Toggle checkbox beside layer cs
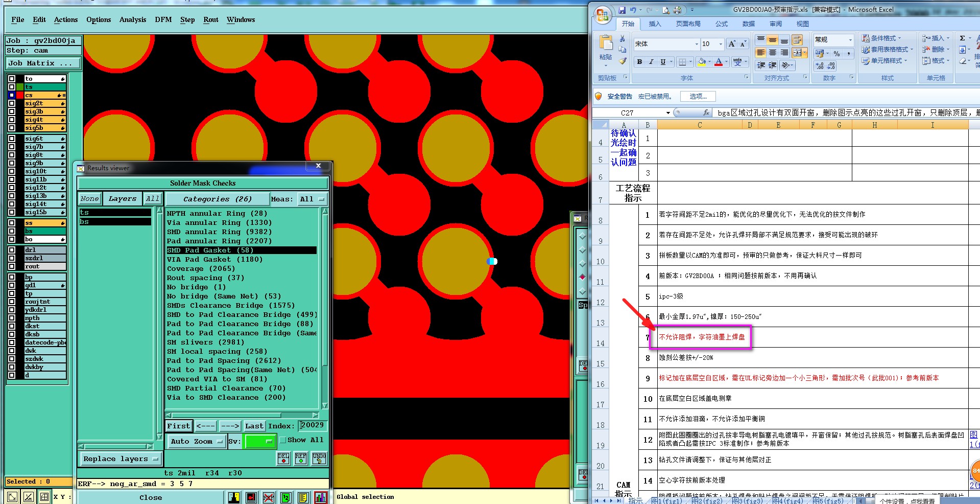The image size is (980, 504). [x=12, y=95]
